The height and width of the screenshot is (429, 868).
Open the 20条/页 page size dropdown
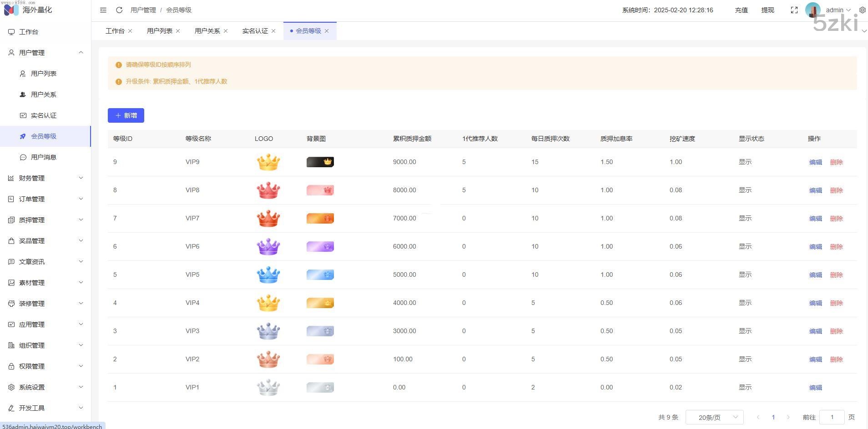pyautogui.click(x=714, y=417)
